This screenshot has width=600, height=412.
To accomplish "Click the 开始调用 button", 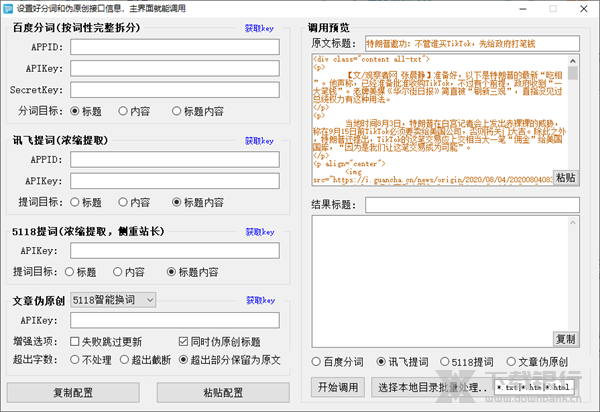I will pos(338,387).
